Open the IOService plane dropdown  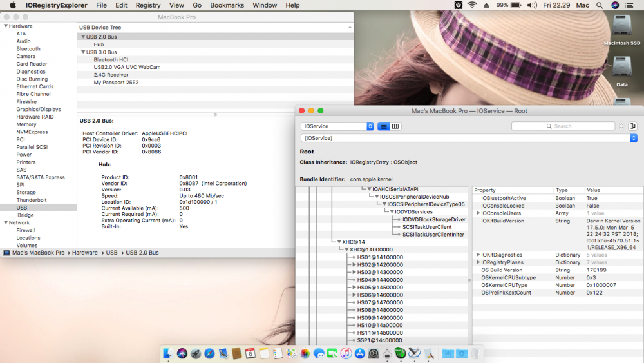pyautogui.click(x=337, y=126)
